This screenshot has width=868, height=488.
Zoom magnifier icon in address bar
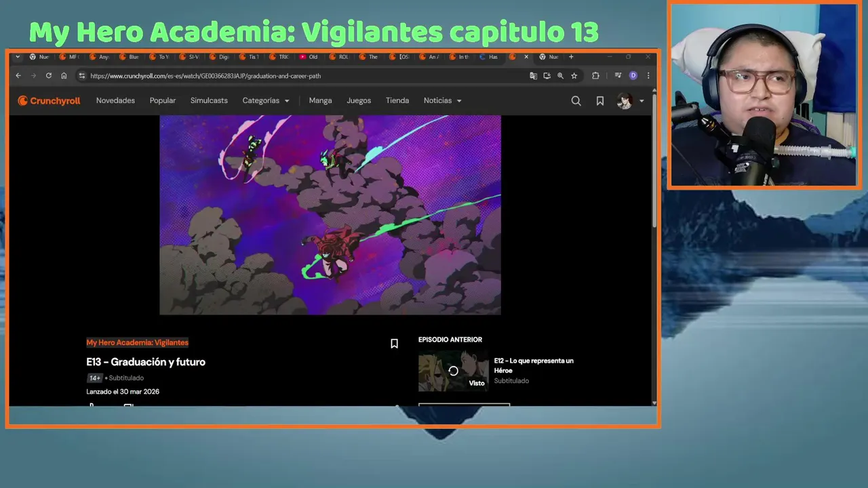(560, 76)
